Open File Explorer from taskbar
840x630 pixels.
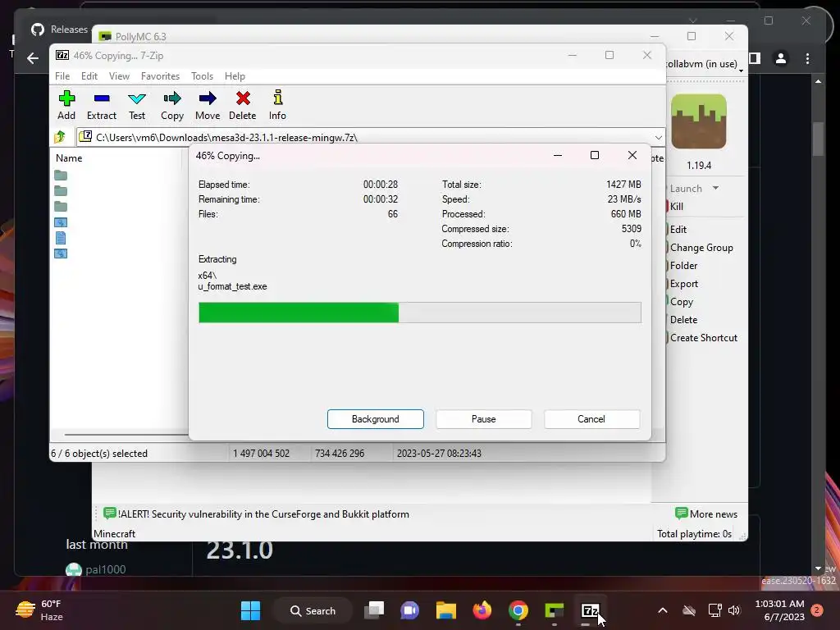click(445, 610)
